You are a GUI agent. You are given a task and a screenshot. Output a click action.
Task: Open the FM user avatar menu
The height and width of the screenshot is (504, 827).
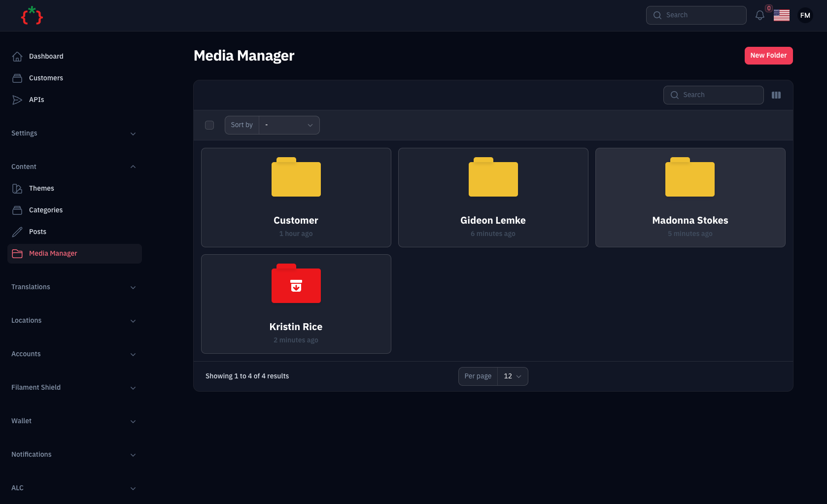point(805,16)
